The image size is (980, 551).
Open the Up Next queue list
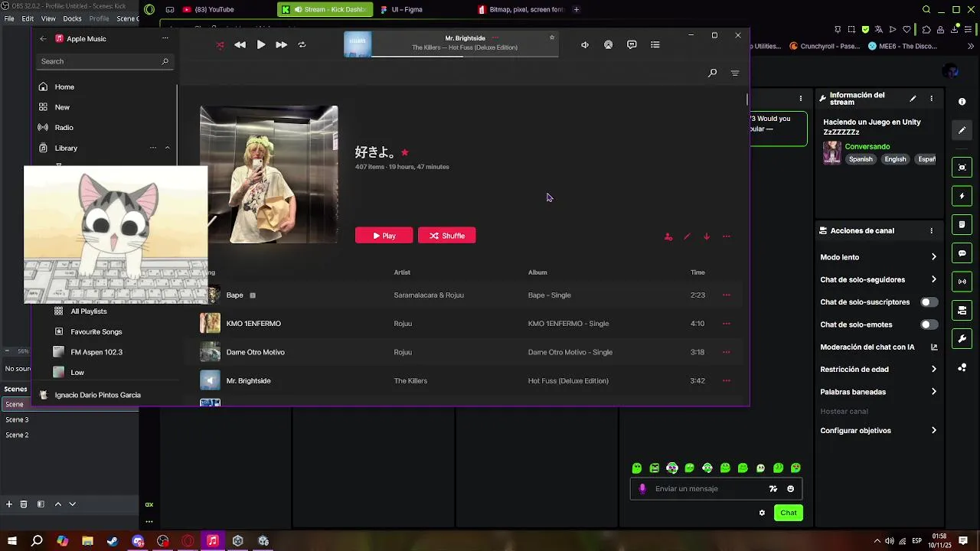(655, 45)
